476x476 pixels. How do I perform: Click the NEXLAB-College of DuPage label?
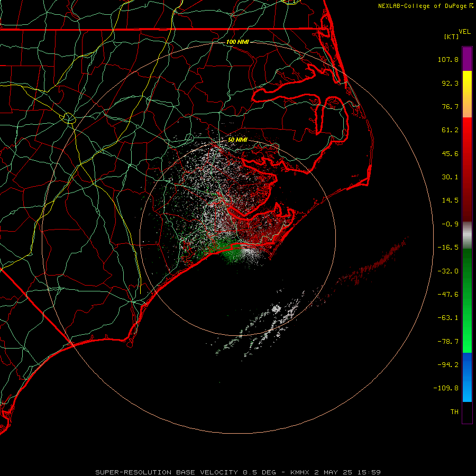pyautogui.click(x=422, y=6)
